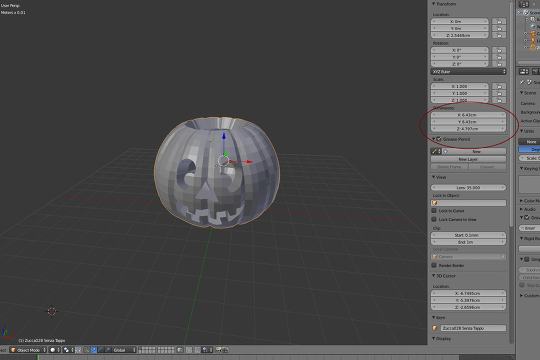Click the New Layer button
This screenshot has width=540, height=360.
click(x=468, y=159)
